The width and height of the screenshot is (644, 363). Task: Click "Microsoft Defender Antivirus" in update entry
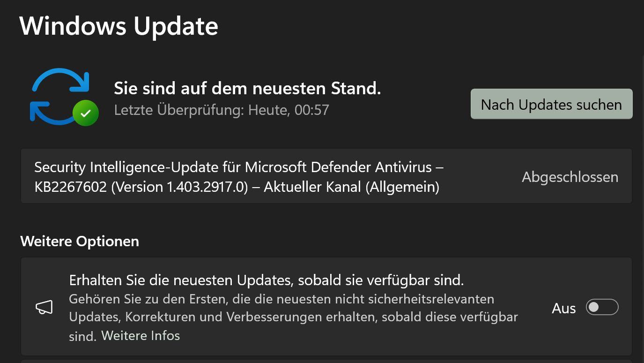(338, 167)
